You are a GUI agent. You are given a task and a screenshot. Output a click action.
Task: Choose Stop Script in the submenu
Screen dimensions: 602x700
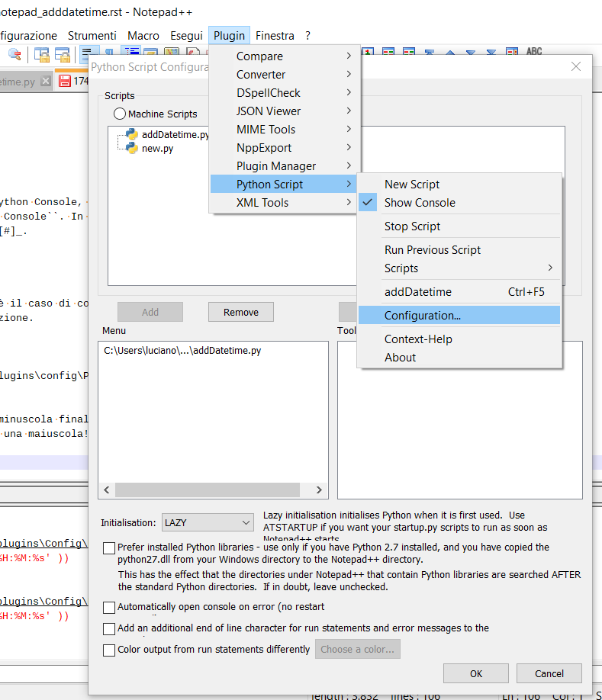click(x=459, y=226)
